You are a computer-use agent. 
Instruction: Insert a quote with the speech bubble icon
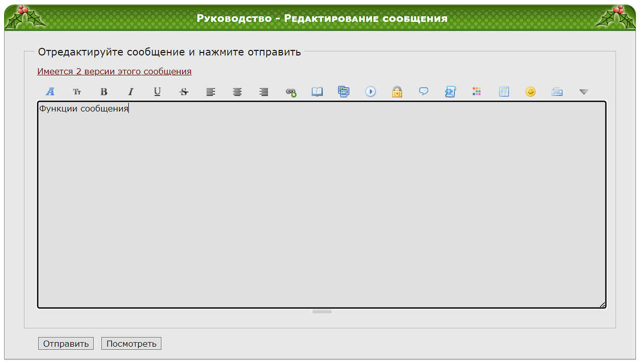point(424,92)
